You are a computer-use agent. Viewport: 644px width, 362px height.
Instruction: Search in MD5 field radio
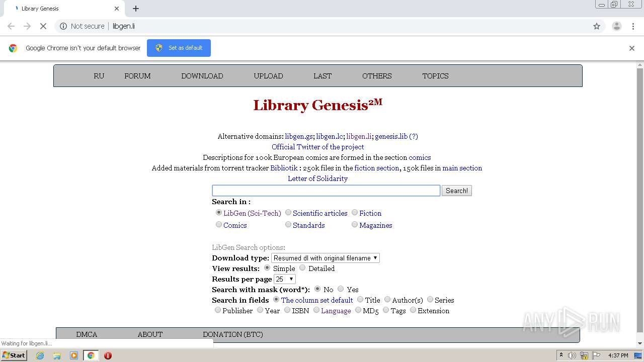(358, 310)
